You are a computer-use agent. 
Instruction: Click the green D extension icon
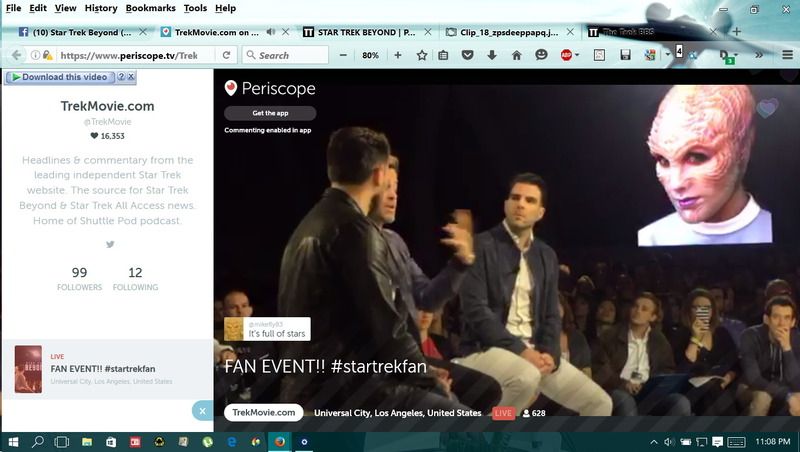(x=726, y=56)
